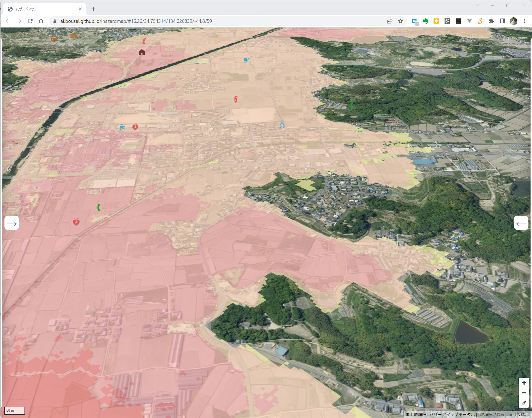Viewport: 532px width, 418px height.
Task: Click the fire extinguisher marker above the shelter house
Action: 144,41
